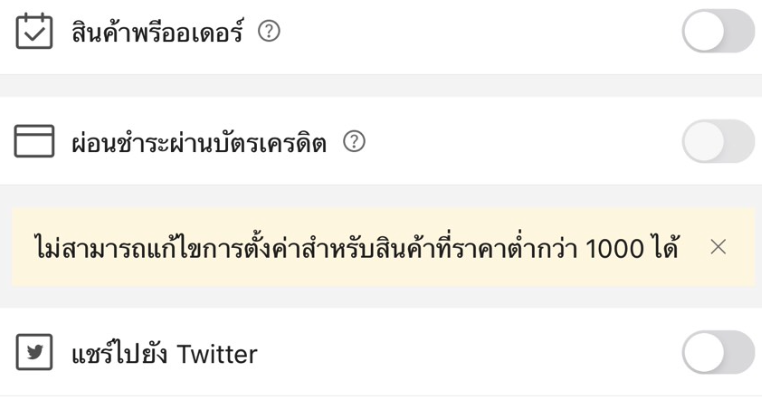Select the ผ่อนชำระผ่านบัตรเครดิต label
The image size is (762, 404).
(199, 142)
